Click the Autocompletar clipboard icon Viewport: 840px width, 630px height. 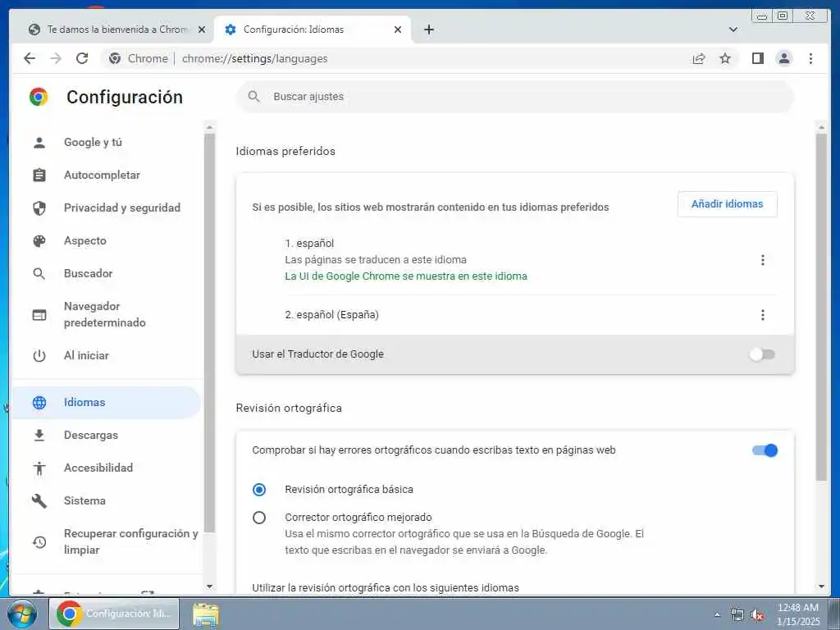39,176
